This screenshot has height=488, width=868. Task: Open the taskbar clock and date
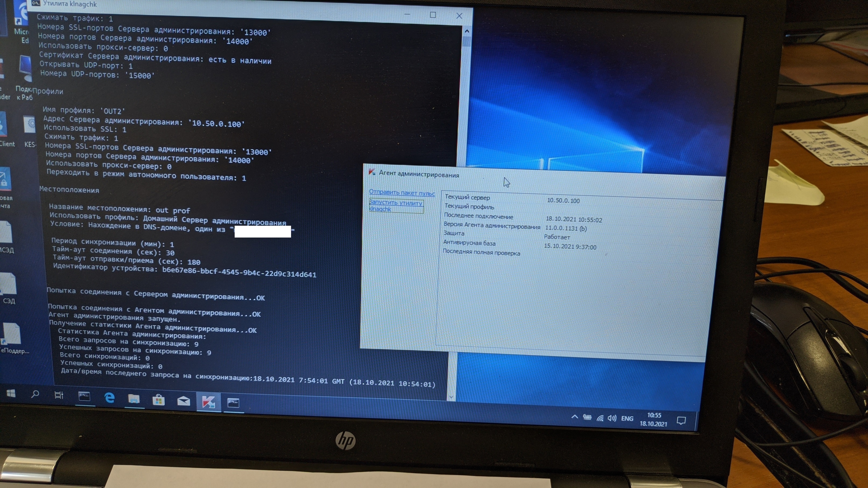(x=654, y=419)
